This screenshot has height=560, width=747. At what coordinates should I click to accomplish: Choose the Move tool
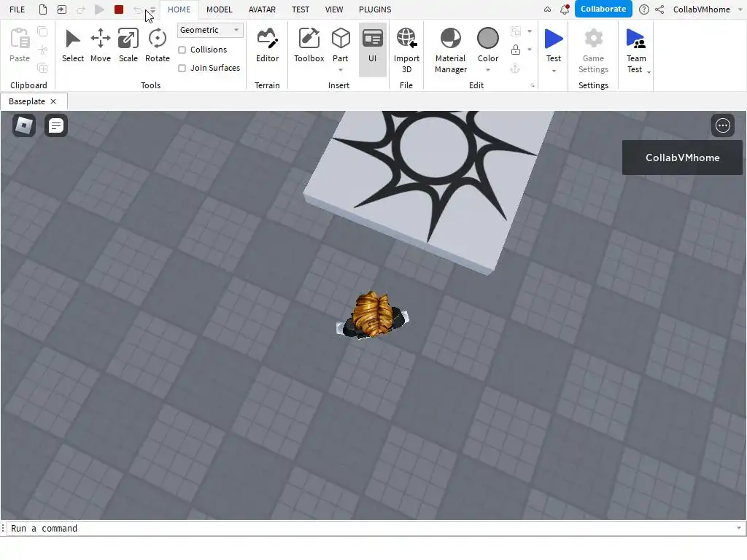pos(101,45)
